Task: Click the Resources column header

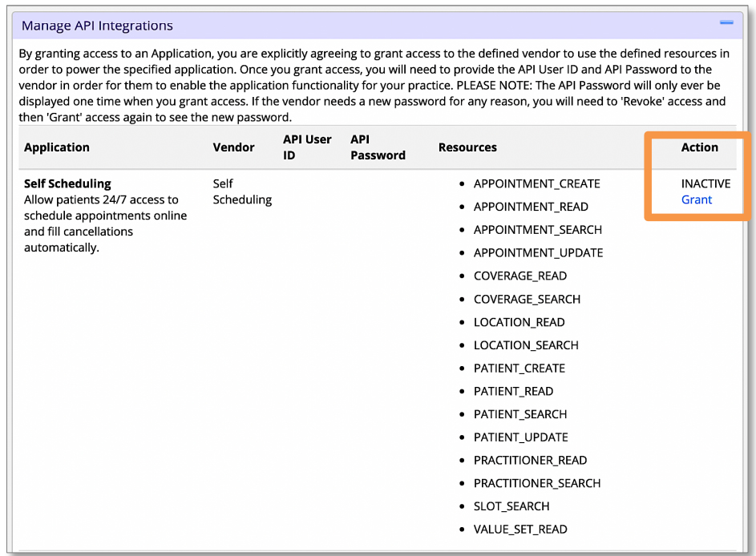Action: tap(467, 147)
